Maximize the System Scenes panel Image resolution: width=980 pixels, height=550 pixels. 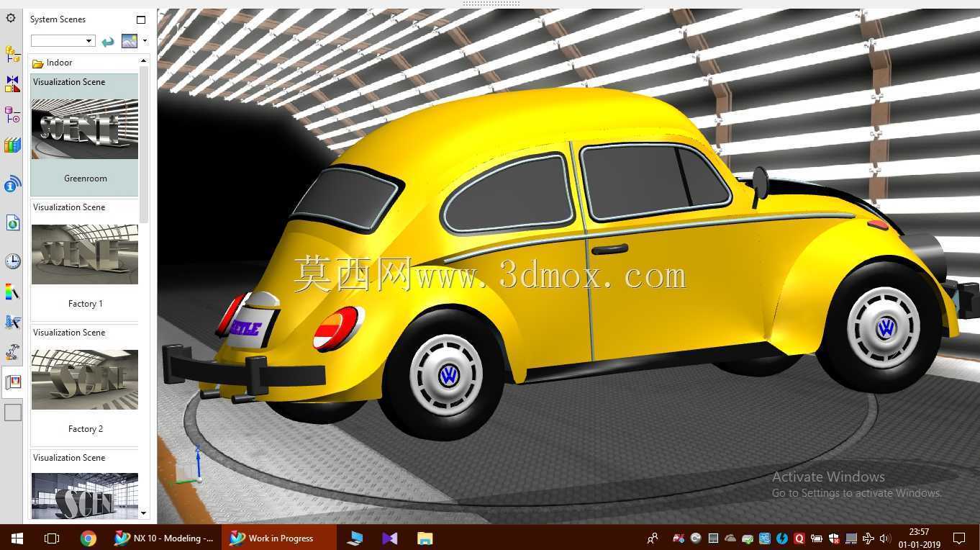click(141, 19)
